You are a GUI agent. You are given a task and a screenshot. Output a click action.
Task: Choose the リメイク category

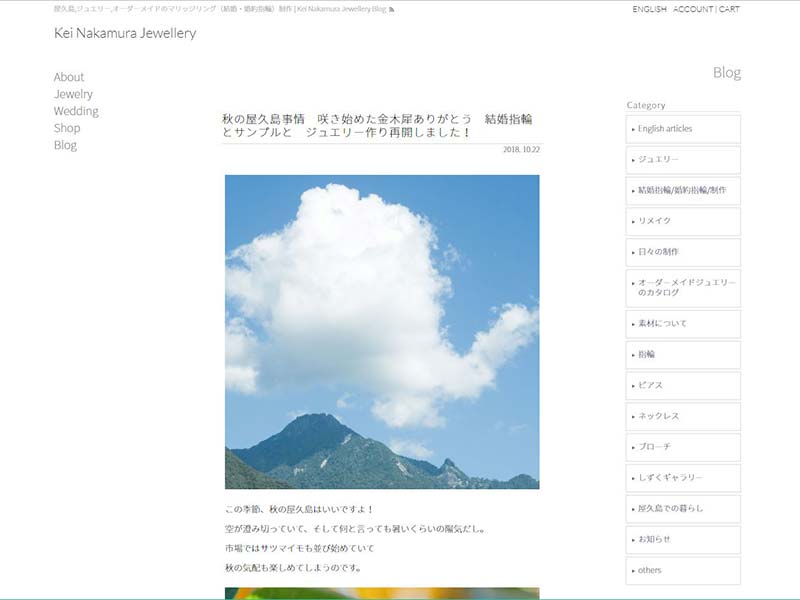click(x=684, y=221)
